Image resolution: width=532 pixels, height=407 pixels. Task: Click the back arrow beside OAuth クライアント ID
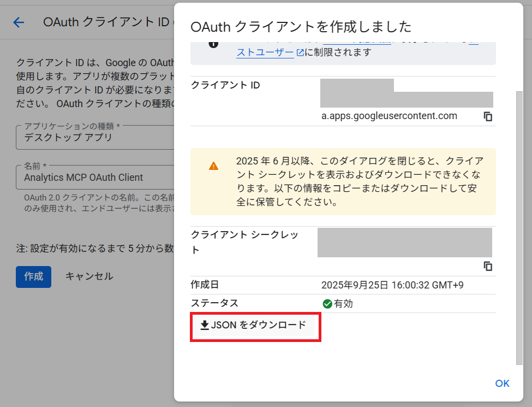(x=19, y=22)
